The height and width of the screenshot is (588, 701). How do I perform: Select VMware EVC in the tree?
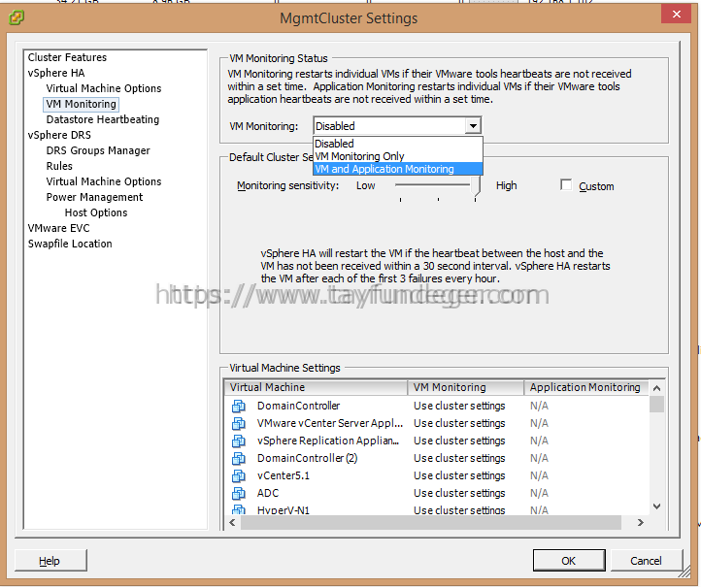tap(58, 228)
